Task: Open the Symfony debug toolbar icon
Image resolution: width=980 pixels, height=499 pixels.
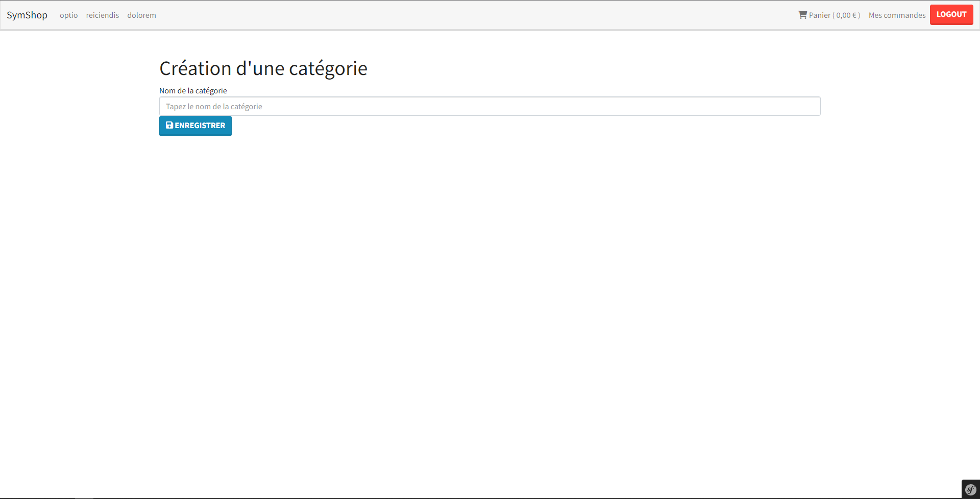Action: point(970,490)
